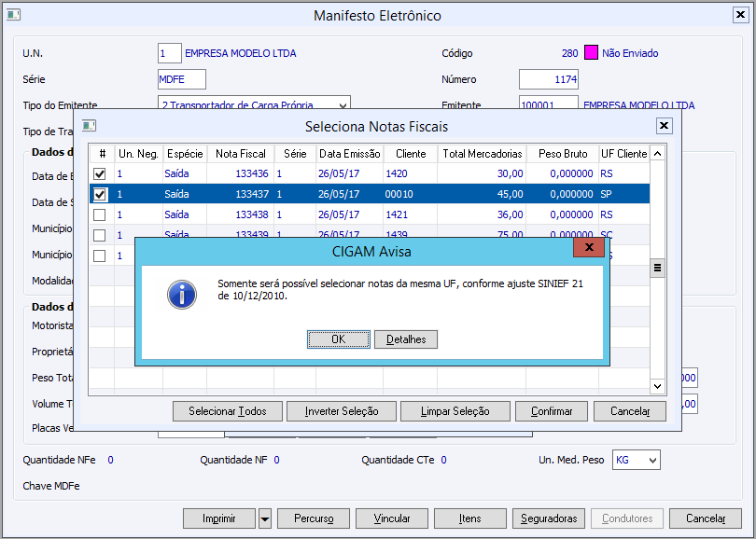756x539 pixels.
Task: Click the scrollbar thumb grip in the notes list
Action: pos(657,268)
